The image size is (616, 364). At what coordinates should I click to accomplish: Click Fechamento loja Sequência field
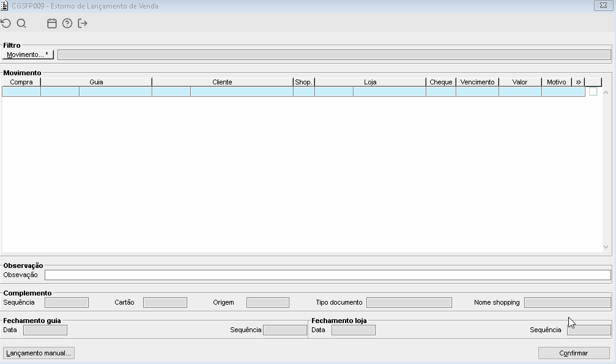[589, 330]
